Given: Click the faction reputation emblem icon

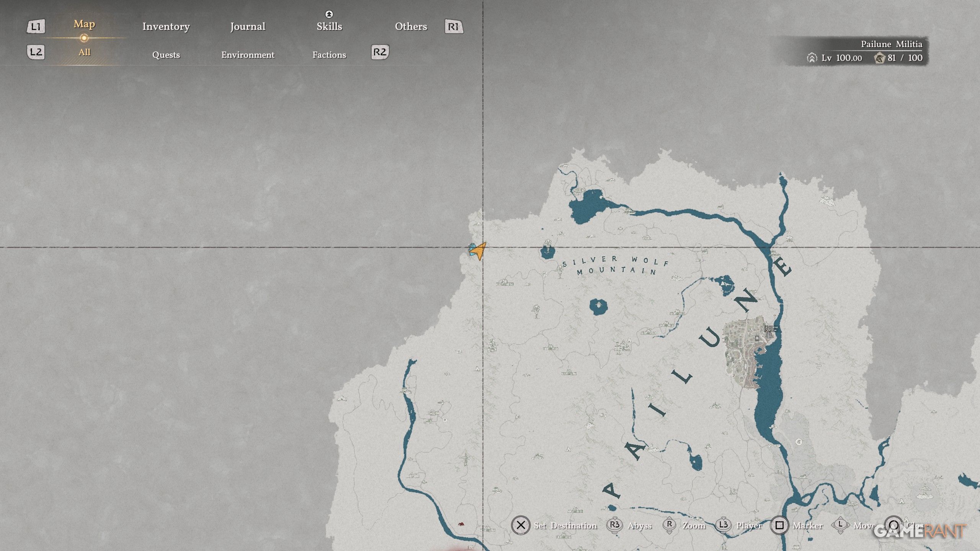Looking at the screenshot, I should 879,58.
